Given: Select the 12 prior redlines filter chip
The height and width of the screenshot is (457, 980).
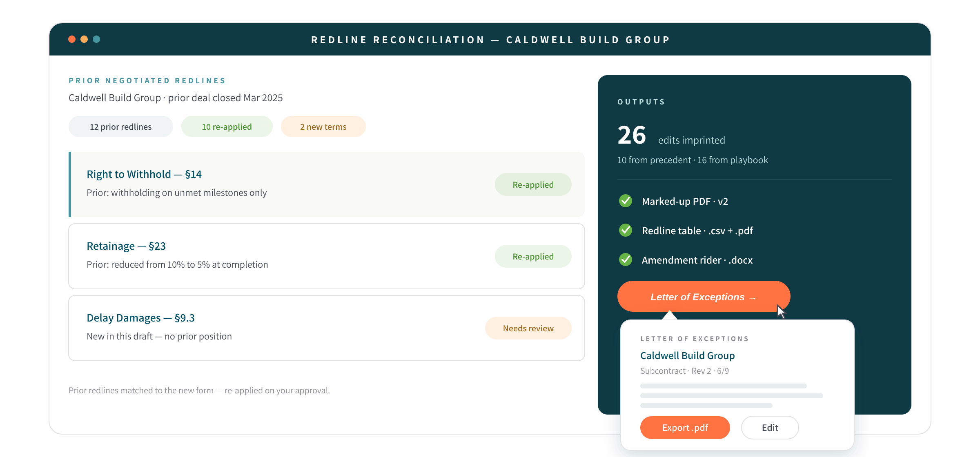Looking at the screenshot, I should pos(120,126).
